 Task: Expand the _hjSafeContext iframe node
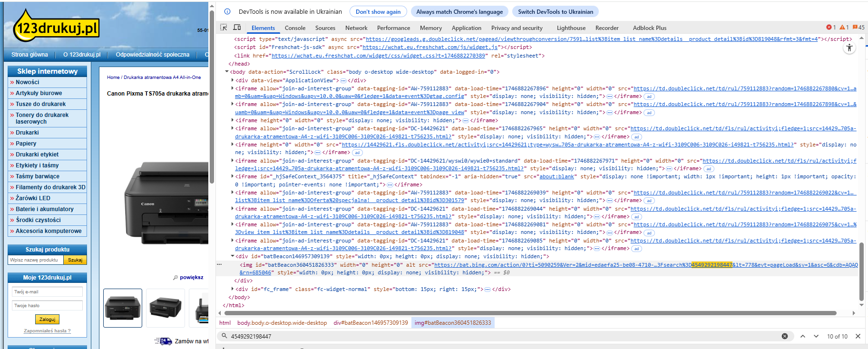click(233, 176)
